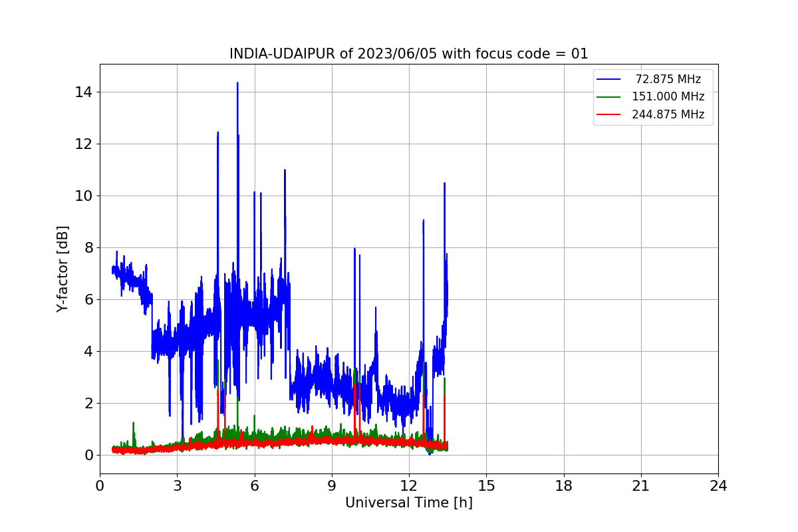Viewport: 798px width, 532px height.
Task: Click the blue line sample in legend
Action: (609, 79)
